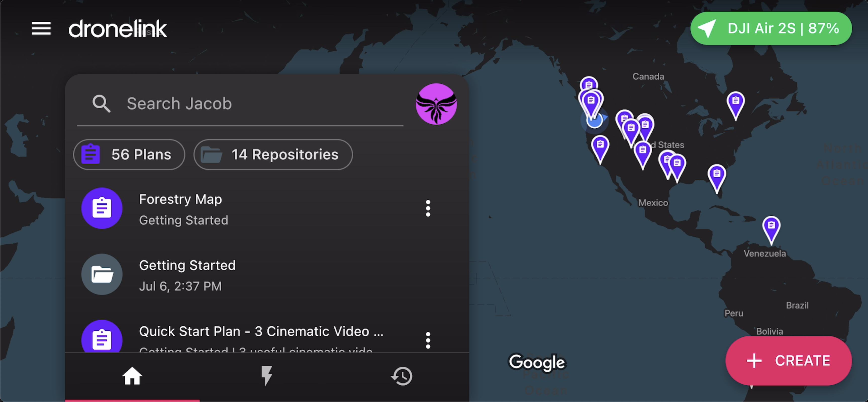
Task: Open Quick Start Plan three-dot options menu
Action: pos(428,340)
